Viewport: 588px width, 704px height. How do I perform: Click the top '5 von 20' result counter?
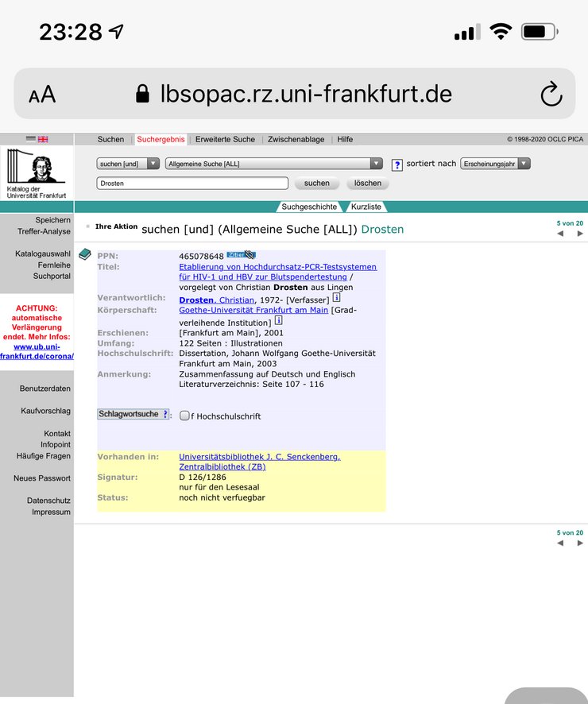point(570,223)
